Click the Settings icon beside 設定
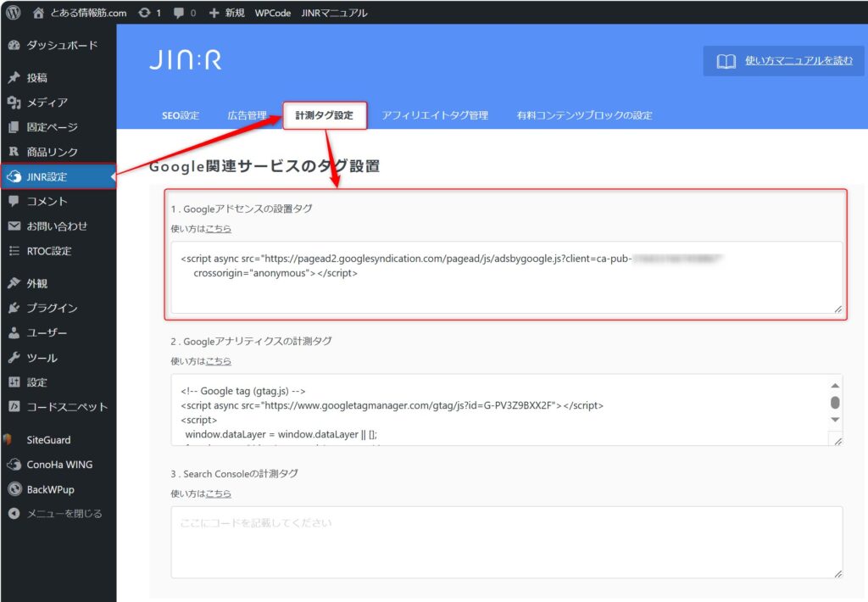 14,382
